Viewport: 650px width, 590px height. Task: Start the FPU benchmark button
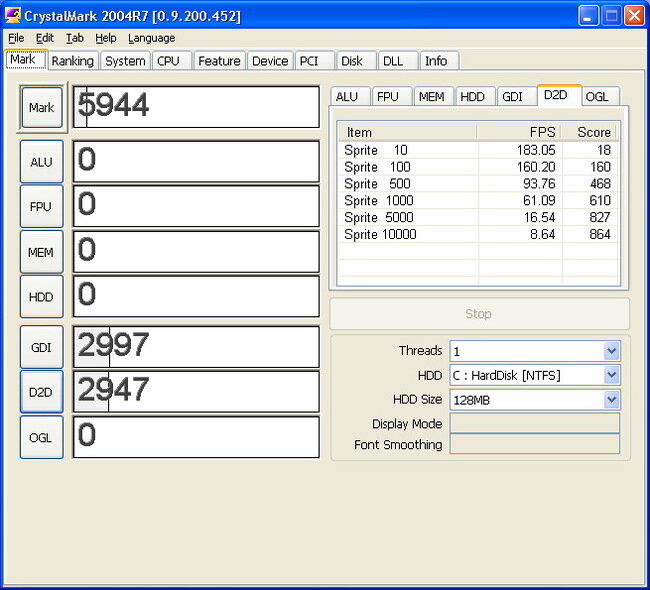[x=41, y=206]
